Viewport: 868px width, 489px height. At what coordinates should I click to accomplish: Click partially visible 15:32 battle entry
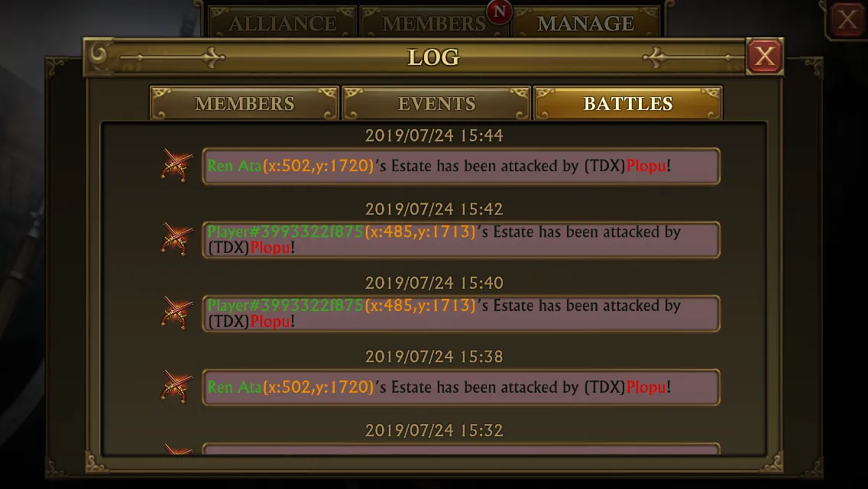(461, 449)
